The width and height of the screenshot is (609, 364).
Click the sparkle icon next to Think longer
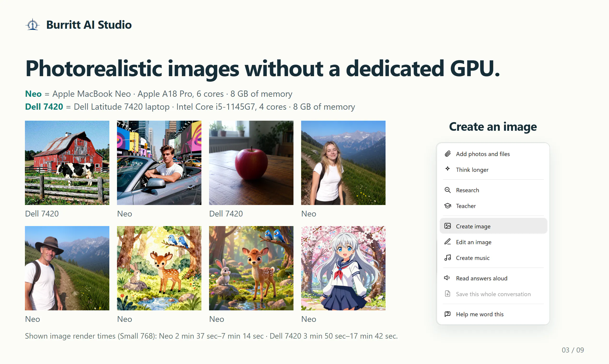[448, 169]
